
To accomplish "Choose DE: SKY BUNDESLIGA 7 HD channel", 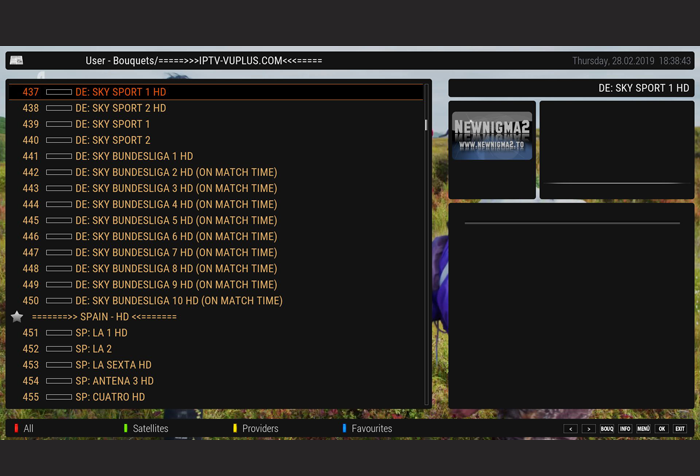I will [216, 253].
